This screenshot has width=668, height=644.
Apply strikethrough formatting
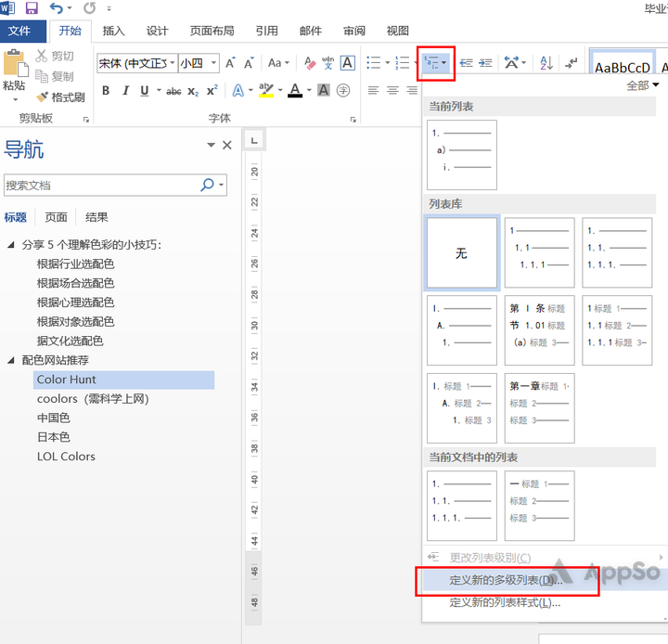pos(173,91)
